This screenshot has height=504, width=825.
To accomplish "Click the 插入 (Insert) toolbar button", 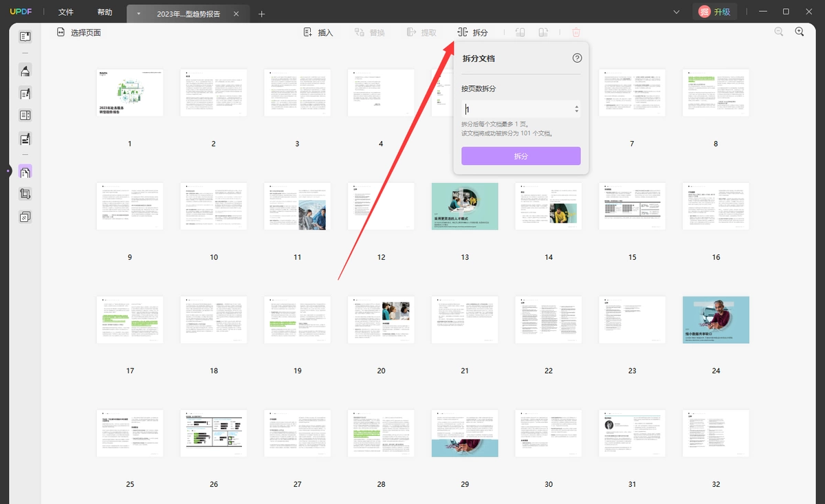I will [318, 32].
